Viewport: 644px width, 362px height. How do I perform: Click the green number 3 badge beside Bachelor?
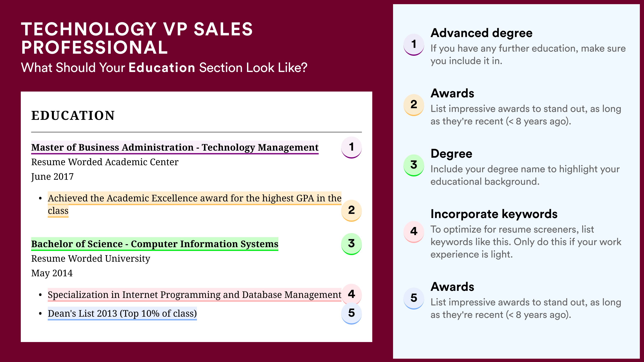[x=351, y=244]
